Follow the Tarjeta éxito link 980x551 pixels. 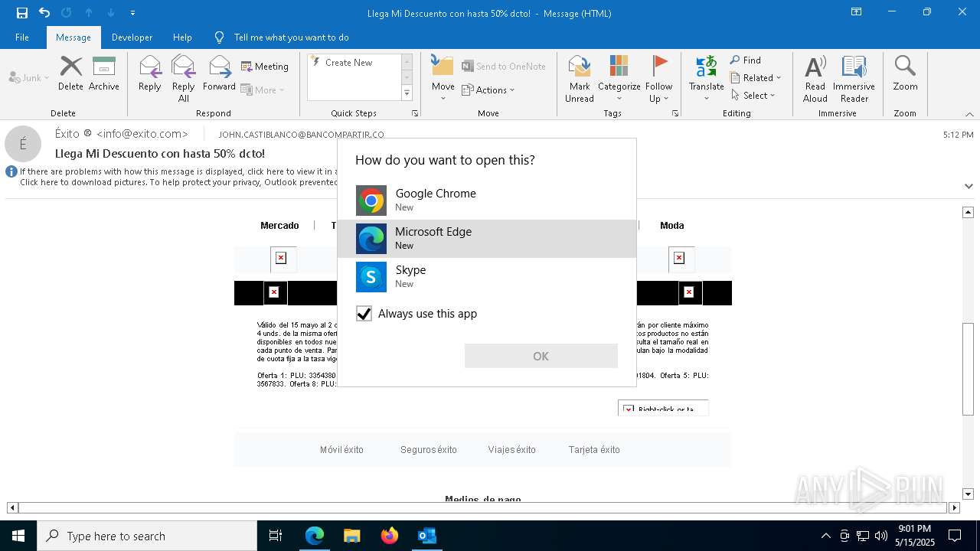(x=594, y=450)
